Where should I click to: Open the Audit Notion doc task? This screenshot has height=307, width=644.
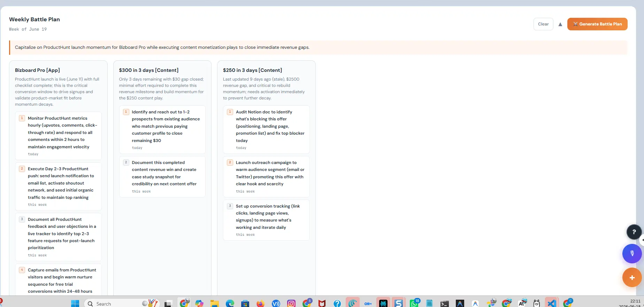pyautogui.click(x=266, y=129)
